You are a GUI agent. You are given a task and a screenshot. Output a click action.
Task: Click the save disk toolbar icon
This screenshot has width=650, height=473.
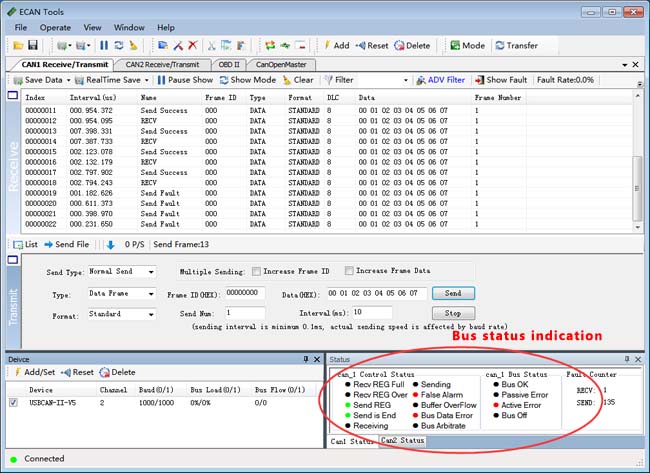[33, 46]
